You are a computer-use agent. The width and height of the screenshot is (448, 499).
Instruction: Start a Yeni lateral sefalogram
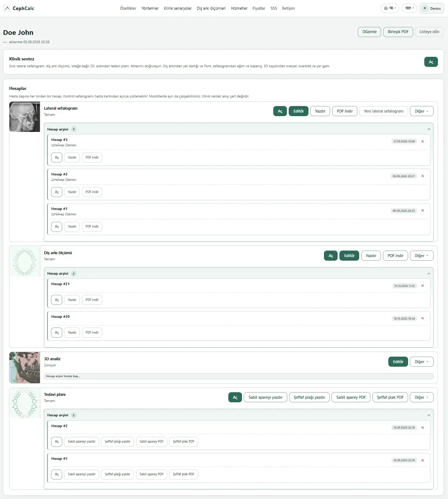pyautogui.click(x=384, y=111)
